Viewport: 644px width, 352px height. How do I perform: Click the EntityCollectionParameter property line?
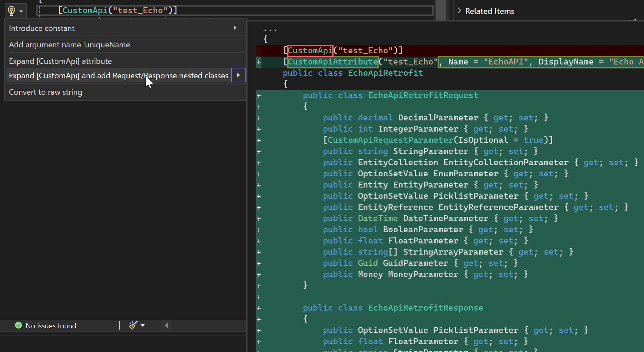point(480,163)
